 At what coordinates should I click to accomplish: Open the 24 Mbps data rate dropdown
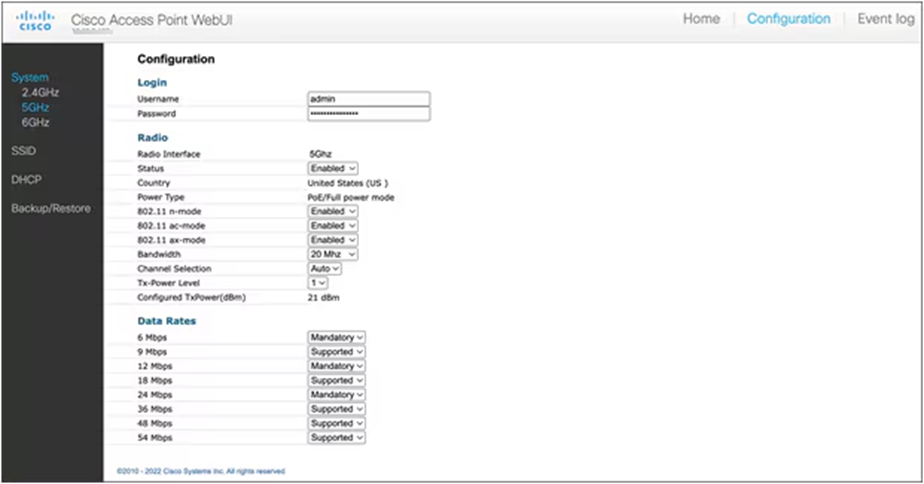coord(336,394)
